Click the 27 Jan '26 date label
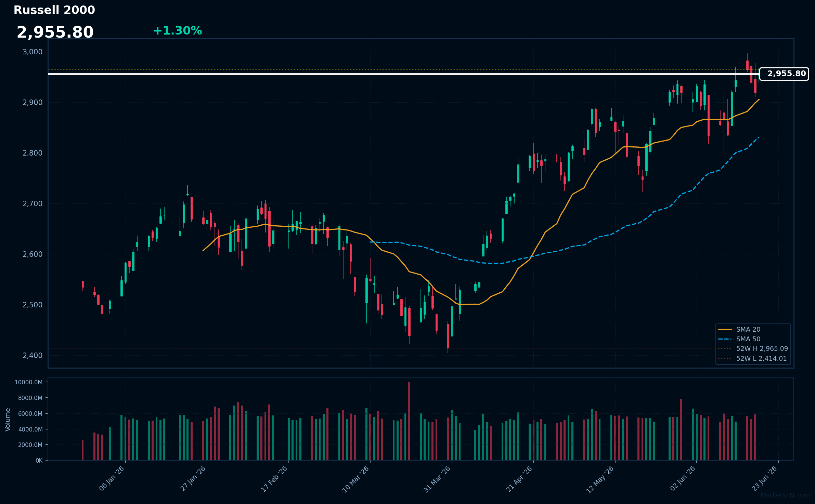This screenshot has height=504, width=815. pyautogui.click(x=193, y=479)
